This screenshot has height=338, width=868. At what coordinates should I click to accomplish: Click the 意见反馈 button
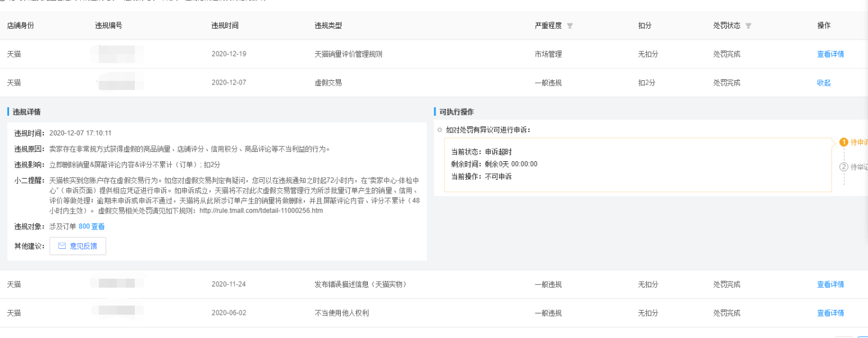[x=77, y=246]
